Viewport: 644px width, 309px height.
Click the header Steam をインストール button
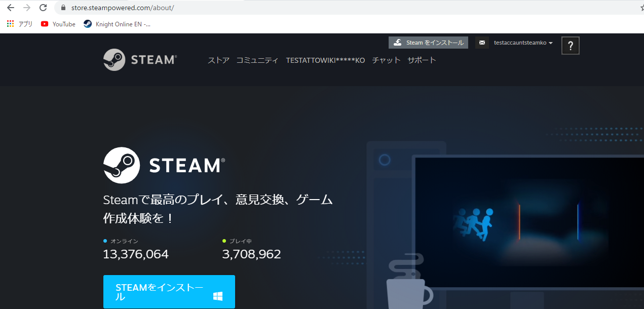(x=428, y=43)
